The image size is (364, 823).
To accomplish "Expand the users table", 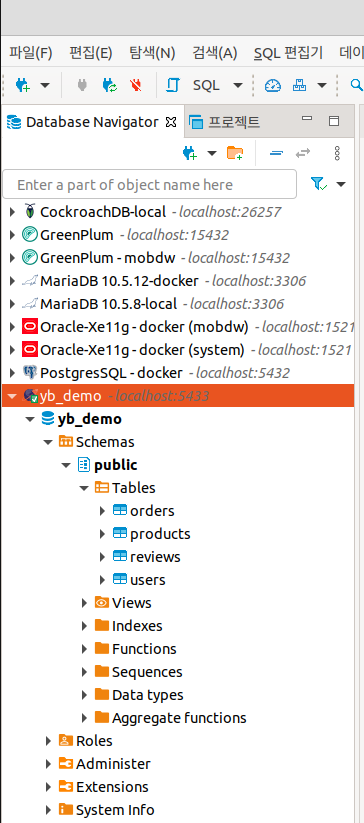I will pos(102,580).
